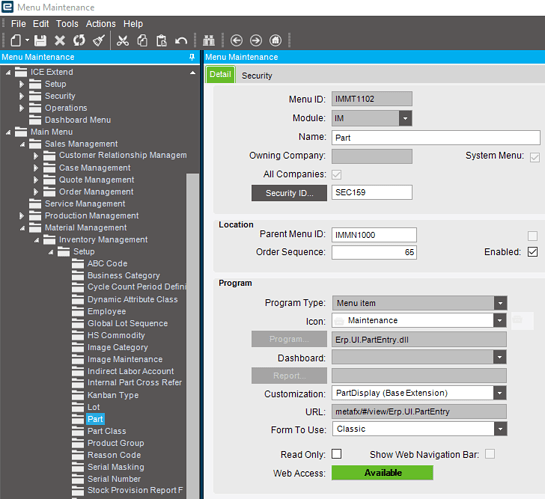Open the Program Type dropdown
This screenshot has height=499, width=545.
pyautogui.click(x=500, y=303)
